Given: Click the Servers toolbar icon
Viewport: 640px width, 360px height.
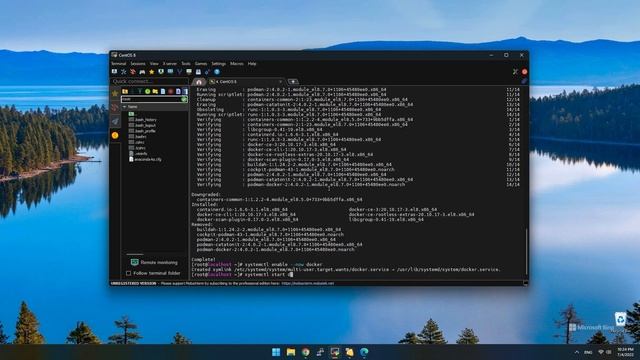Looking at the screenshot, I should pyautogui.click(x=124, y=72).
